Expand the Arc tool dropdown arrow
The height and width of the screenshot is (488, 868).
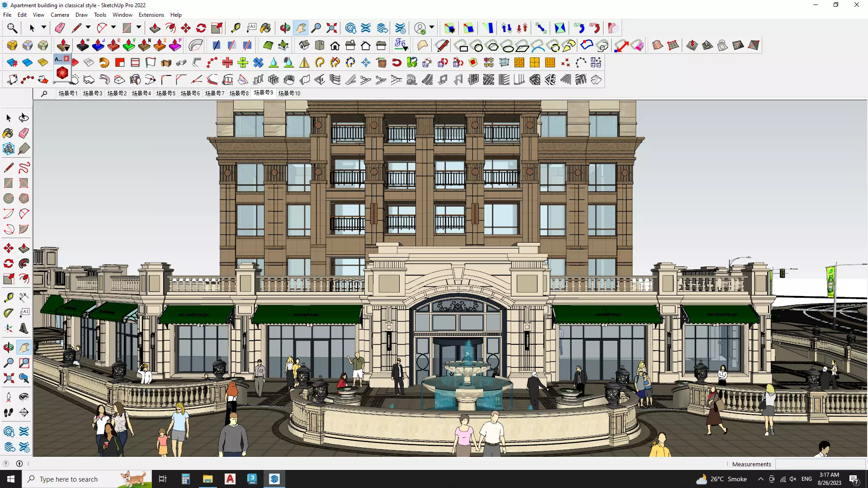point(113,28)
